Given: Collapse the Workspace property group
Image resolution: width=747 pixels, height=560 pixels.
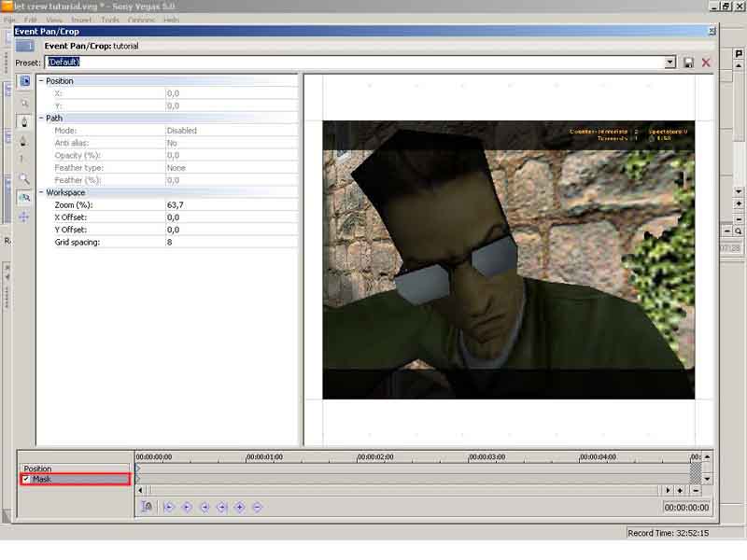Looking at the screenshot, I should [x=41, y=192].
